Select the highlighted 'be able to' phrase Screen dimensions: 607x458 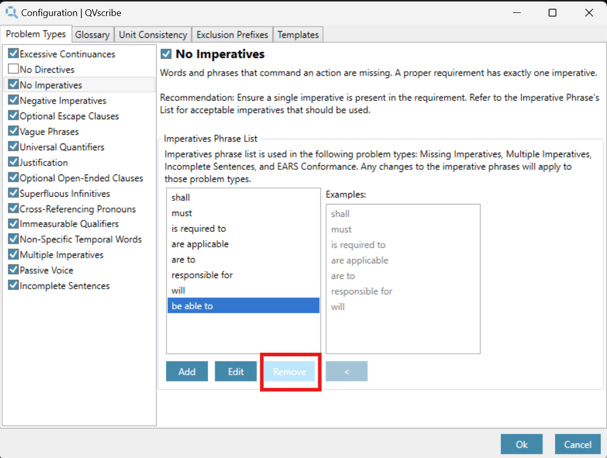243,305
